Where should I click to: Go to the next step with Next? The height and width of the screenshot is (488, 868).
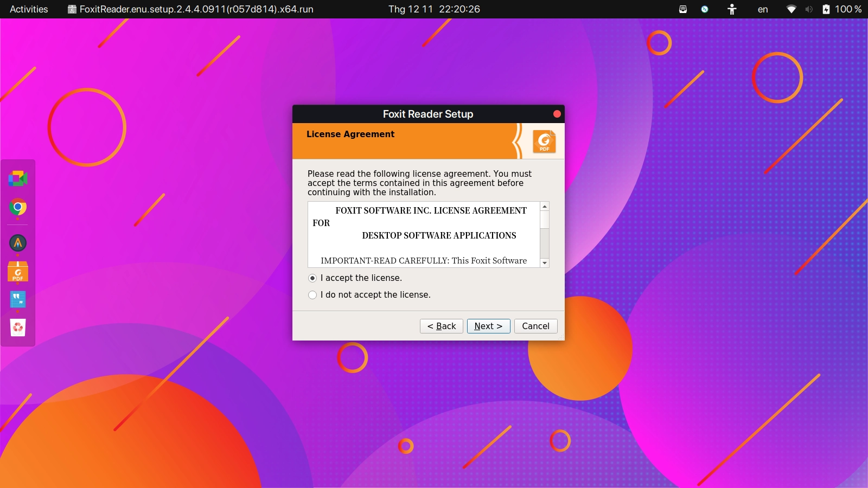tap(488, 326)
